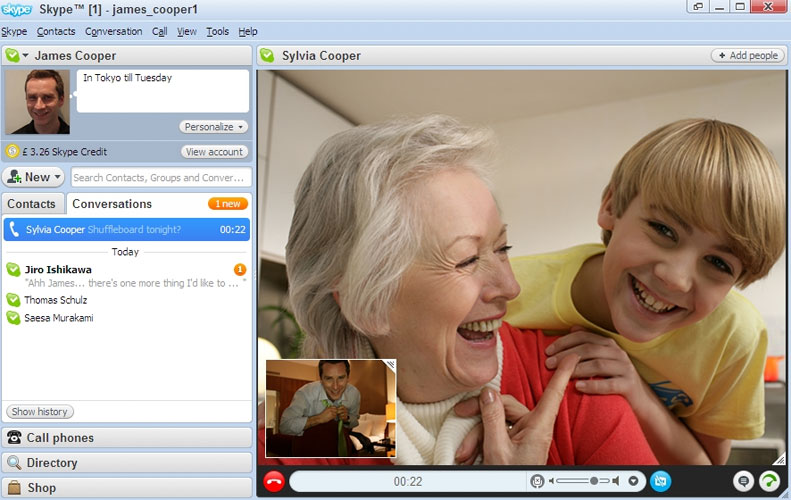Mute the microphone in the call bar
This screenshot has width=791, height=500.
[x=537, y=481]
